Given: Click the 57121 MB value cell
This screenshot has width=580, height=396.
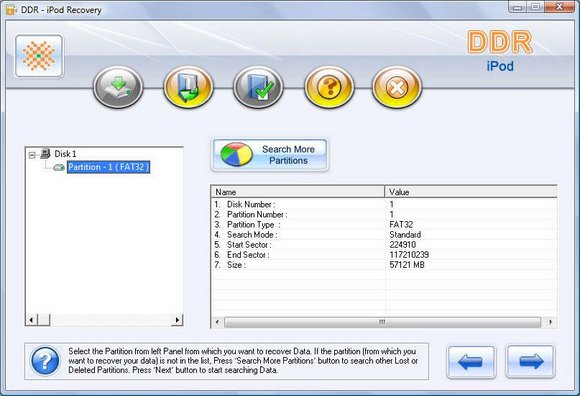Looking at the screenshot, I should pos(407,265).
